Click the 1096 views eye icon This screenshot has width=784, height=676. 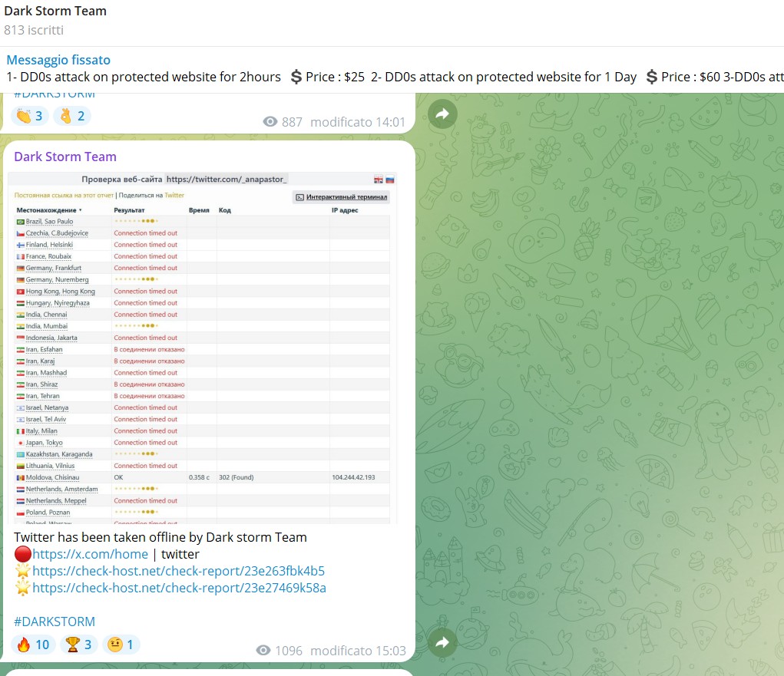point(263,651)
